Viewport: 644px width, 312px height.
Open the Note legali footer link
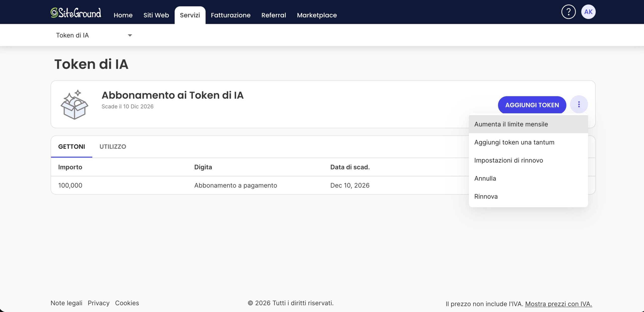click(66, 303)
